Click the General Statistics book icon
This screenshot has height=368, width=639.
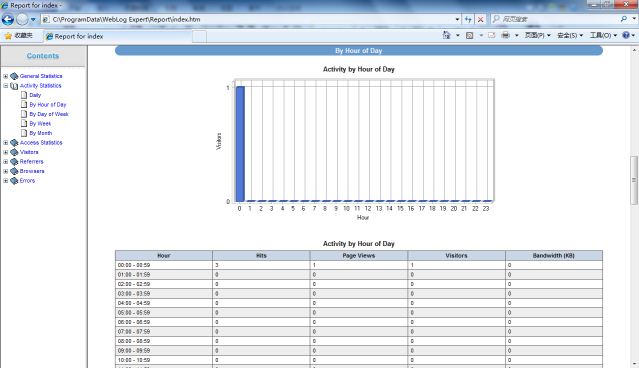(14, 76)
